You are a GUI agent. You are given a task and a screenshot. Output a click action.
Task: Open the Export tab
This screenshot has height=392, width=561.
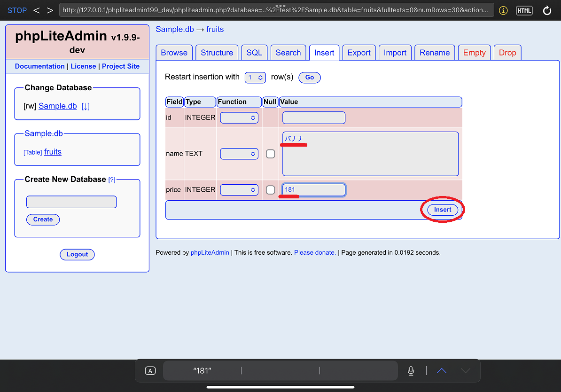359,53
